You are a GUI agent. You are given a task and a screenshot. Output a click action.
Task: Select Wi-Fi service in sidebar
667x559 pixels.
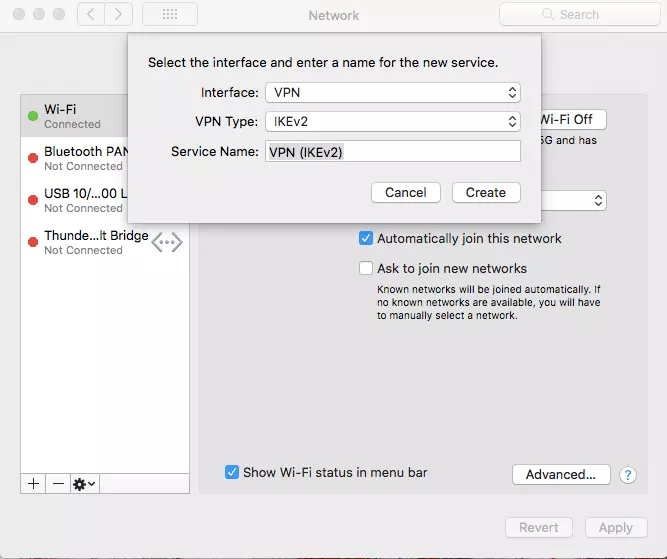coord(75,116)
